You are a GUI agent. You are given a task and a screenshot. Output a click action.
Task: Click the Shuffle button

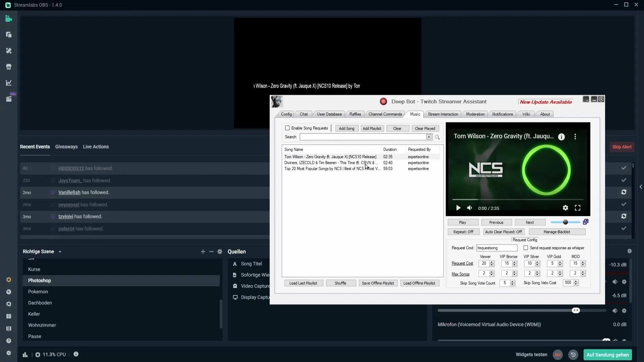[340, 283]
